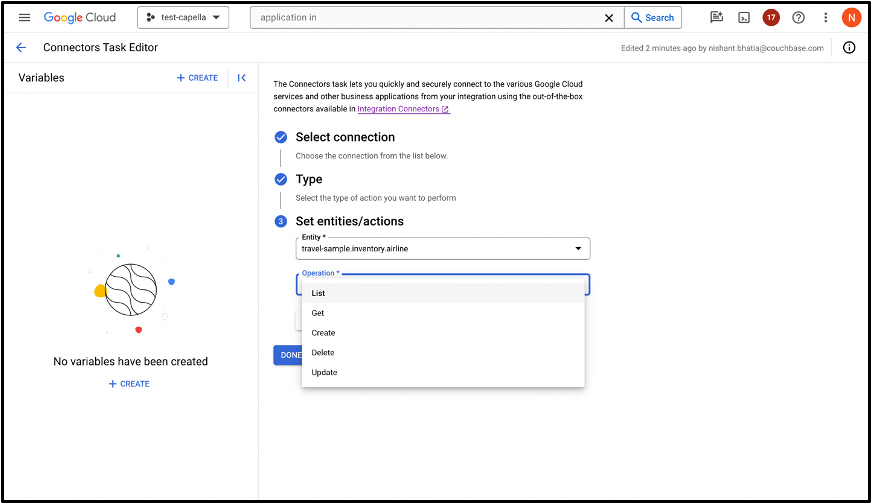
Task: Choose the Update operation
Action: [443, 372]
